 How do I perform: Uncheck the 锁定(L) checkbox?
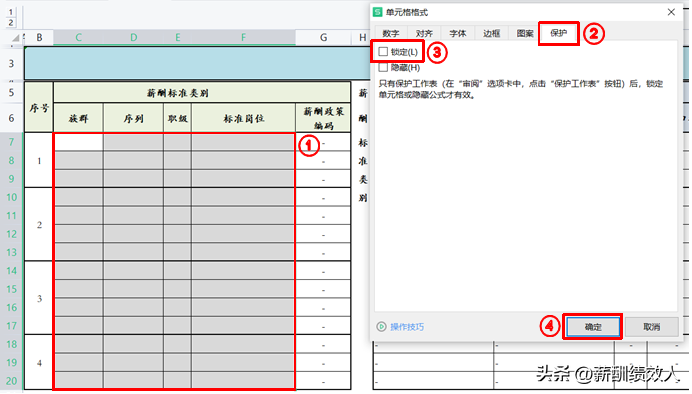tap(383, 52)
